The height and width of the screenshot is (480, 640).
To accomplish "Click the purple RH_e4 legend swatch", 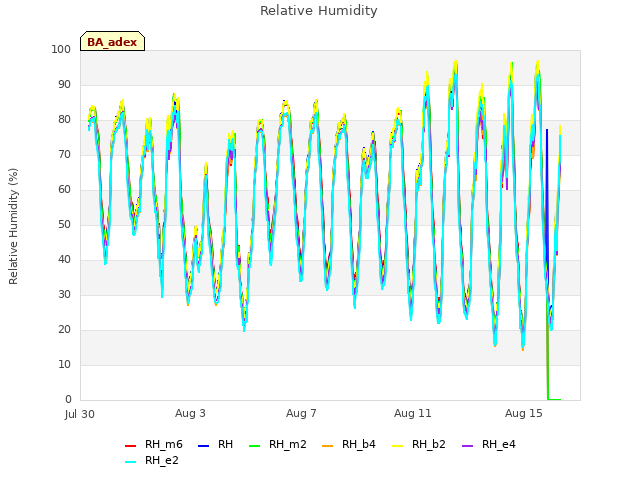I will [x=467, y=446].
